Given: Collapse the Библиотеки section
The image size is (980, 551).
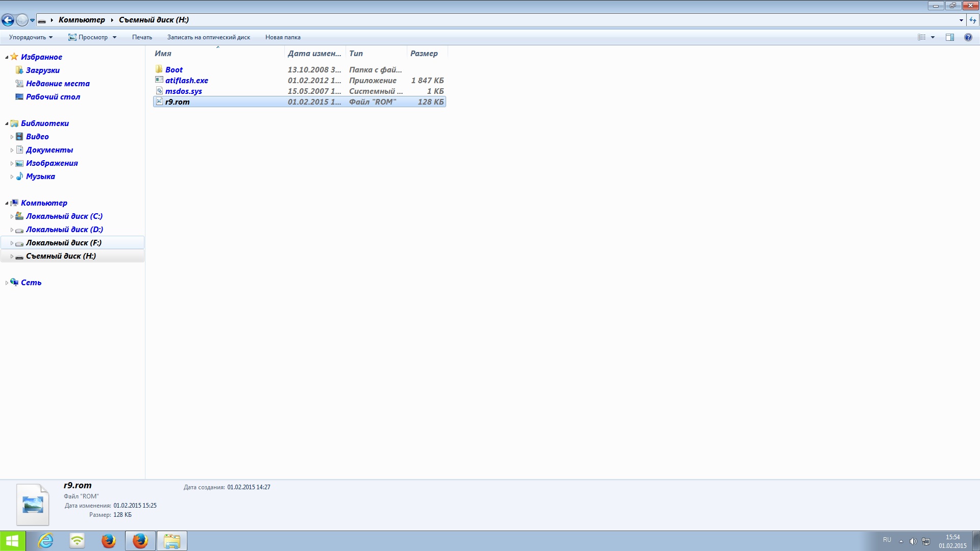Looking at the screenshot, I should pos(7,123).
